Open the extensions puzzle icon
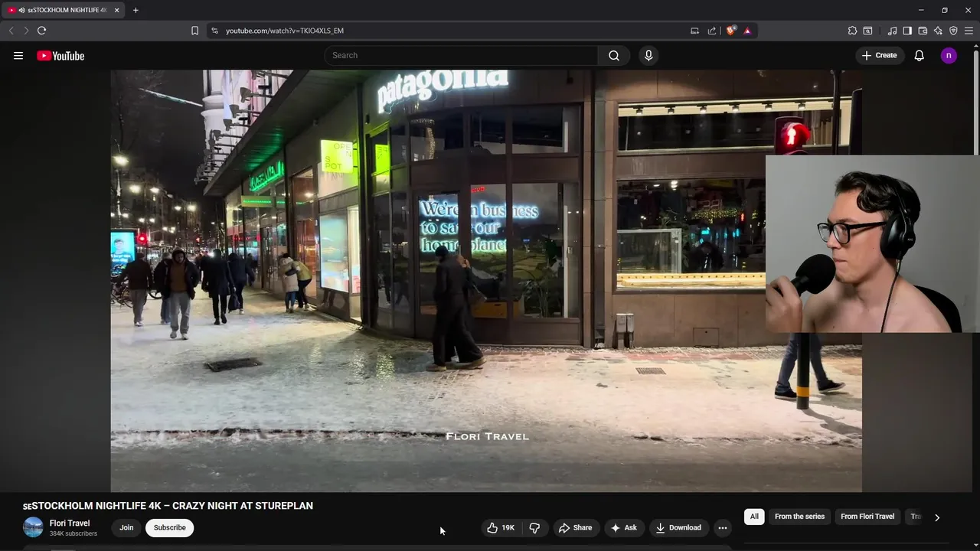This screenshot has height=551, width=980. pos(852,31)
